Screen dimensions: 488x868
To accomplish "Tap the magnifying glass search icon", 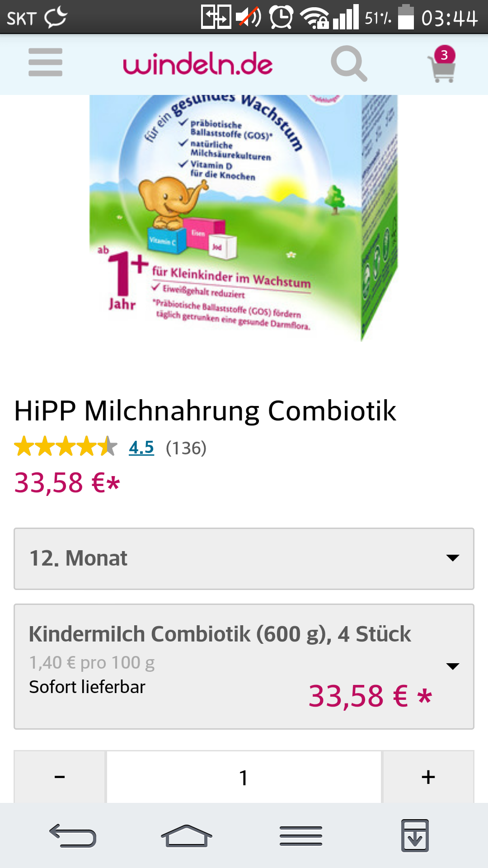I will coord(349,63).
